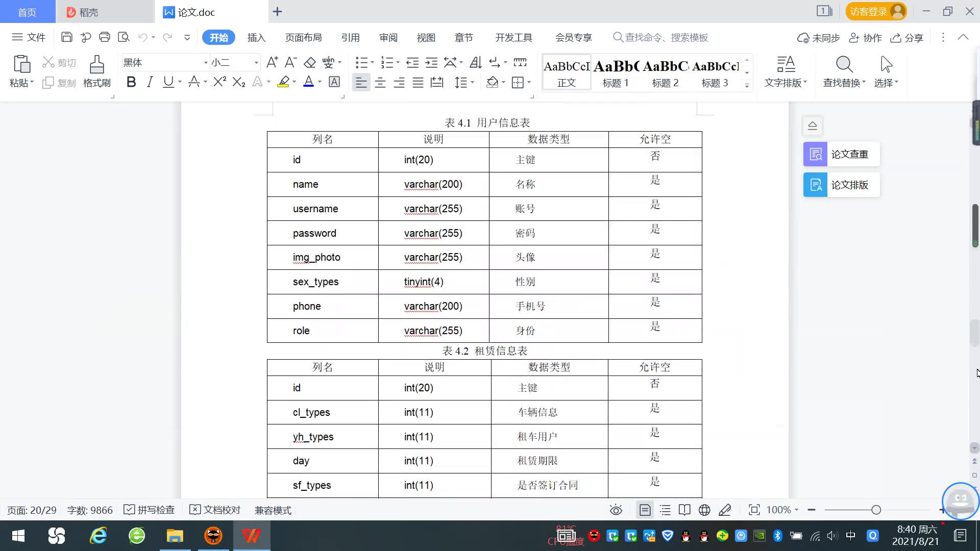Click the Undo arrow icon
The width and height of the screenshot is (980, 551).
pos(143,37)
